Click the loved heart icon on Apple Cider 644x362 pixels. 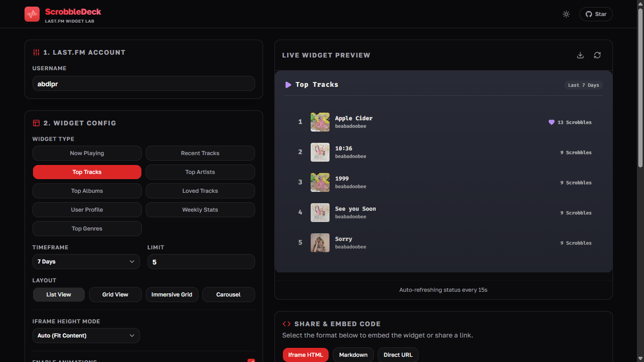(552, 122)
